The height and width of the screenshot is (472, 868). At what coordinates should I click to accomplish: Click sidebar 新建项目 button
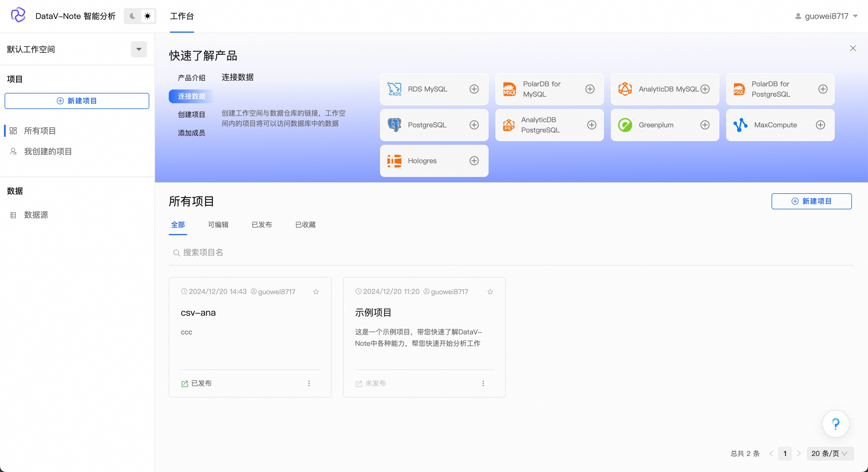pyautogui.click(x=77, y=101)
